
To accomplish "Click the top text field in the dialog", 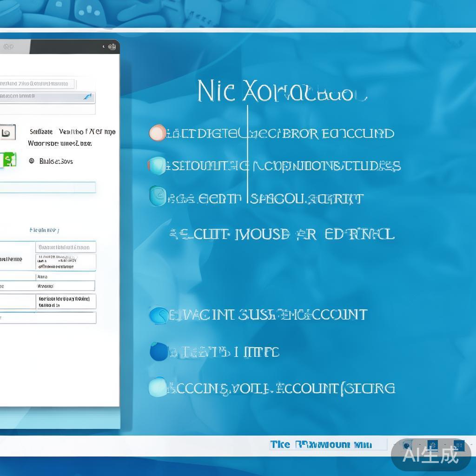I will [x=37, y=84].
